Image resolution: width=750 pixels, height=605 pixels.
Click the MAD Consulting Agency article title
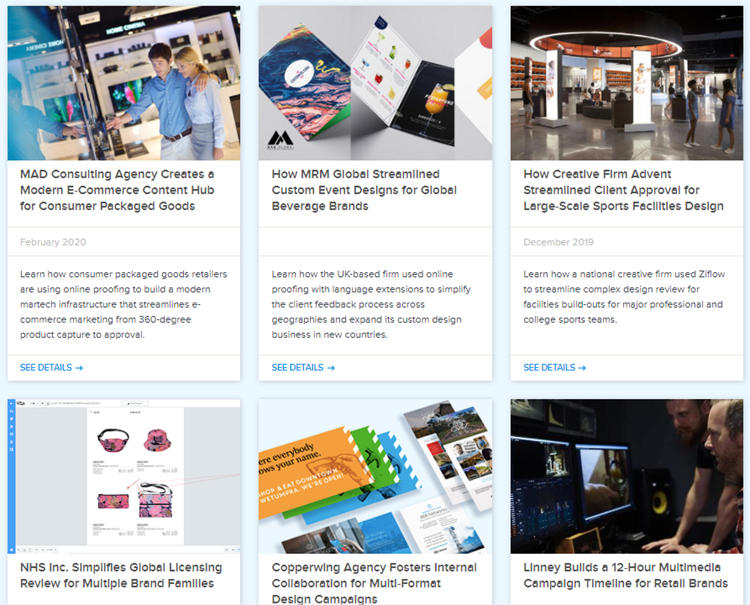pos(117,190)
